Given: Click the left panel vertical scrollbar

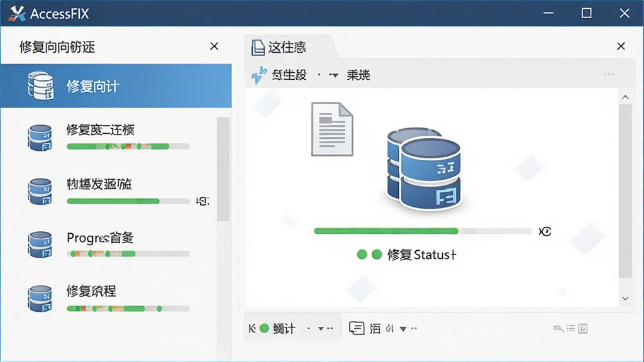Looking at the screenshot, I should (223, 169).
